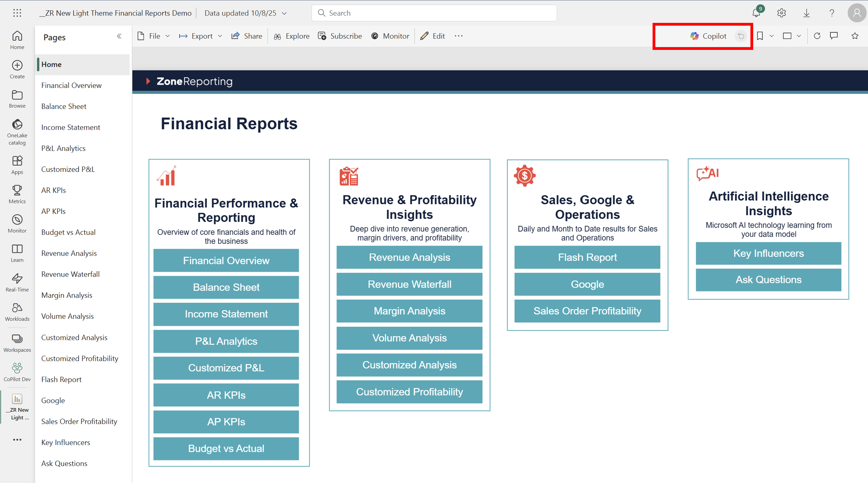Viewport: 868px width, 483px height.
Task: Select Key Influencers page in Pages list
Action: point(82,443)
